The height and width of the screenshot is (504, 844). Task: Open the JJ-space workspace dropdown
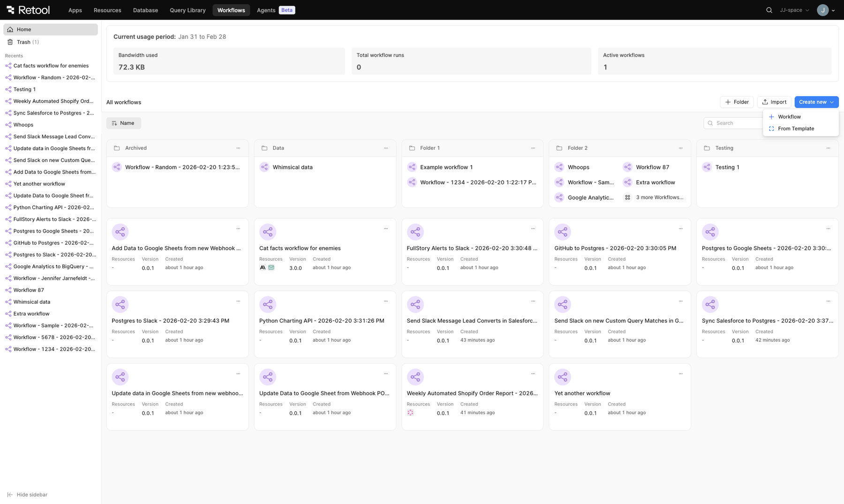pyautogui.click(x=794, y=10)
